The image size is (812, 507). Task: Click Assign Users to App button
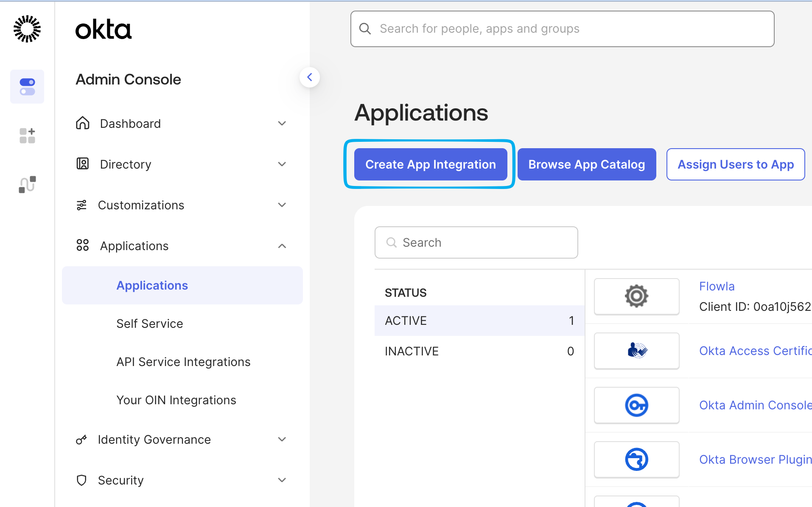click(x=736, y=164)
